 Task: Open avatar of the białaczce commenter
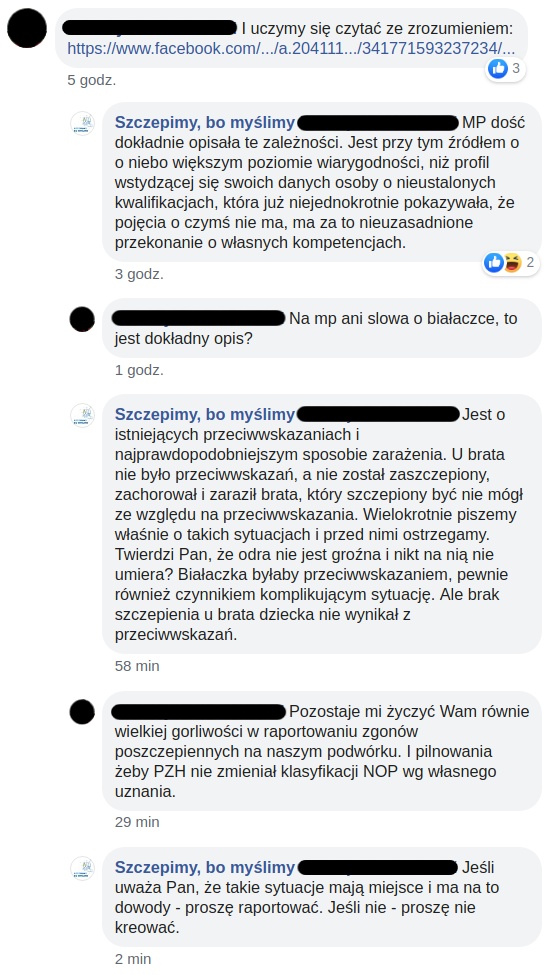pos(83,319)
